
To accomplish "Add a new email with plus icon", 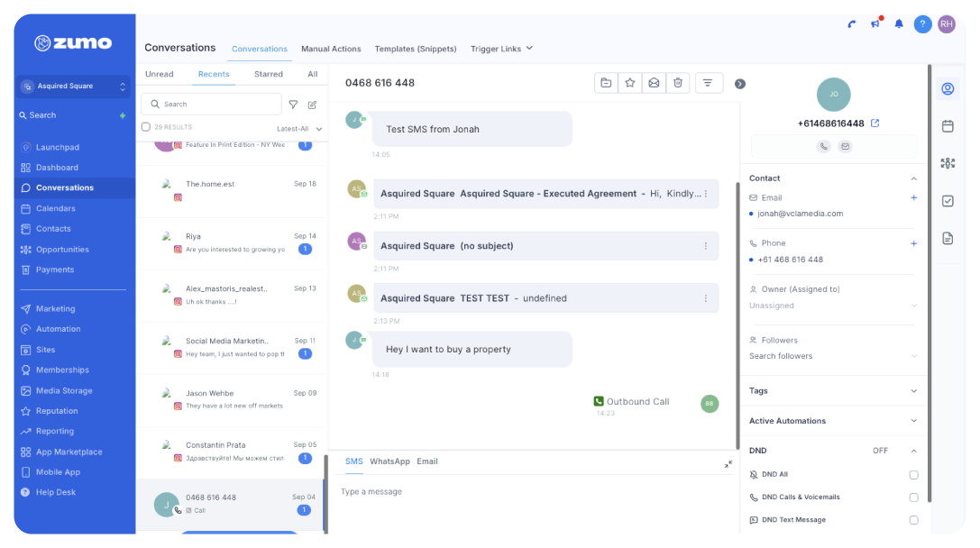I will (x=914, y=197).
